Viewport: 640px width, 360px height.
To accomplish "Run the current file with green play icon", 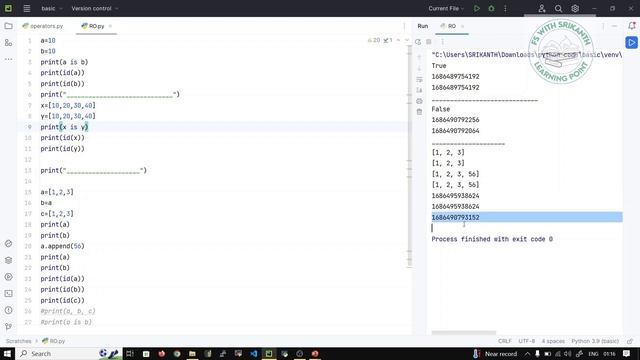I will point(476,8).
